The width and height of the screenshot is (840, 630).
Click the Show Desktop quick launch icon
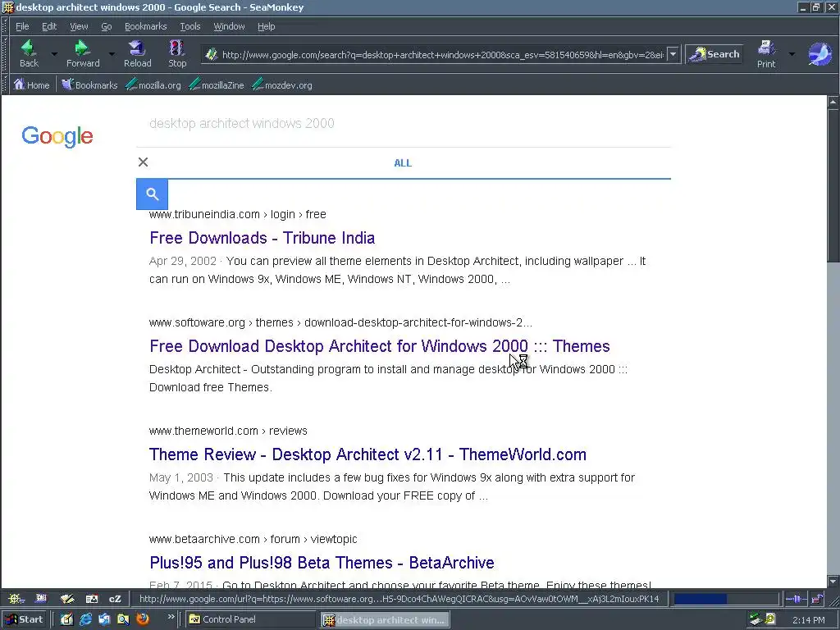[x=66, y=619]
